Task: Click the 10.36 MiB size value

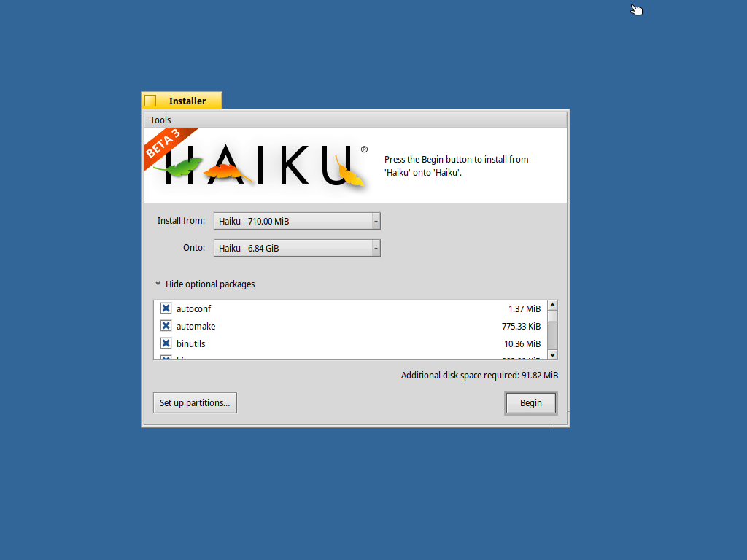Action: [522, 344]
